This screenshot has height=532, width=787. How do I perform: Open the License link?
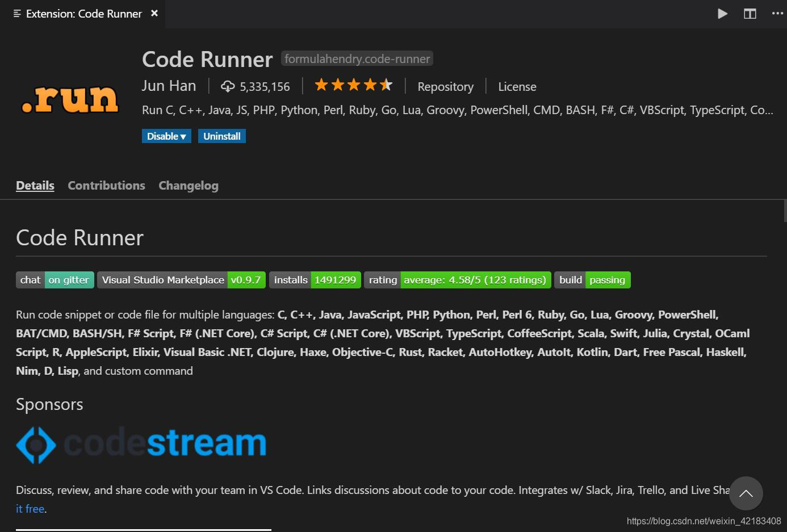pos(517,86)
